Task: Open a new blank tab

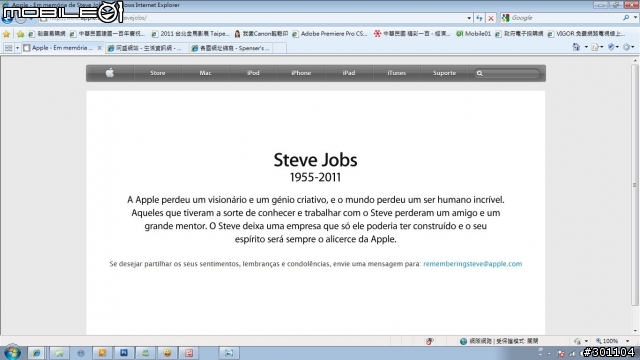Action: pos(279,48)
